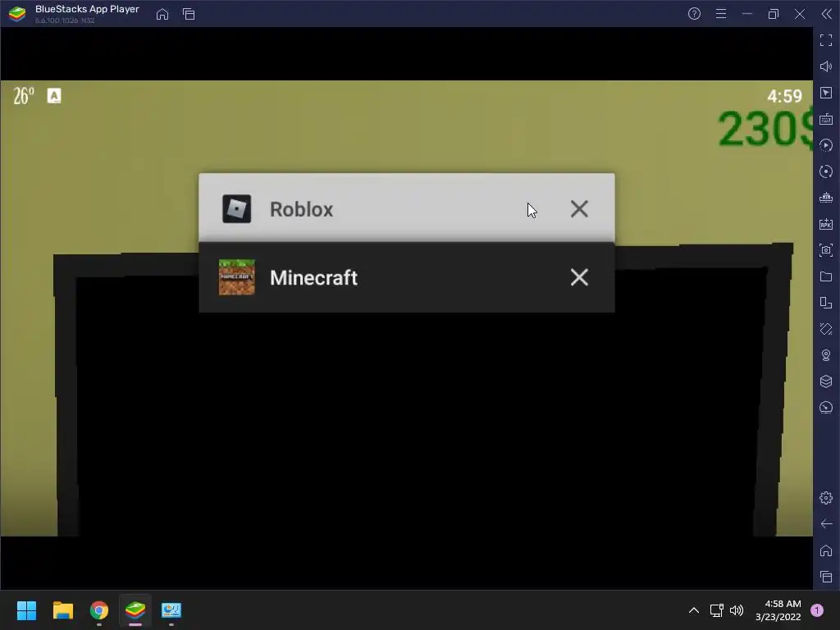Open recent apps icon at sidebar bottom
This screenshot has width=840, height=630.
[826, 577]
